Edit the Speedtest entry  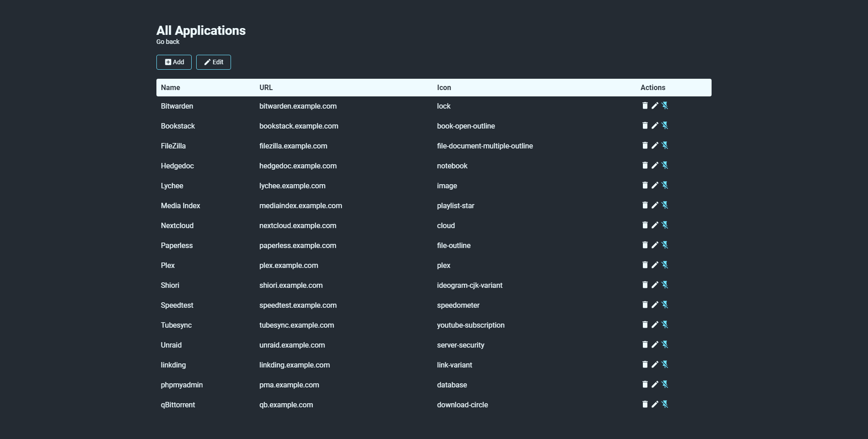click(655, 305)
